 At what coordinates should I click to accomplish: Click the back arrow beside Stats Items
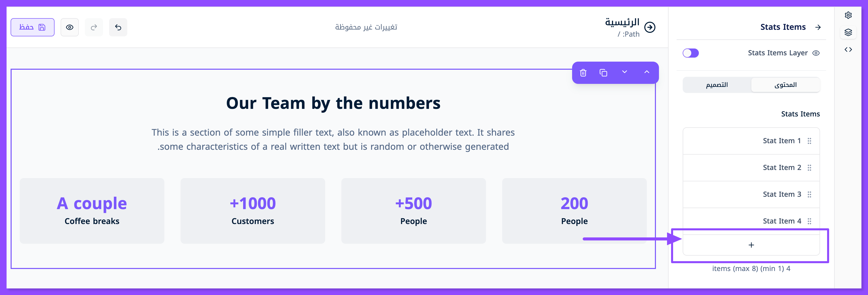[x=818, y=27]
